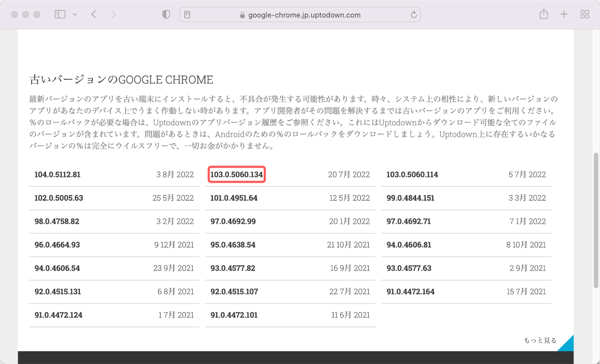The height and width of the screenshot is (364, 600).
Task: Show the tab overview grid
Action: [585, 15]
